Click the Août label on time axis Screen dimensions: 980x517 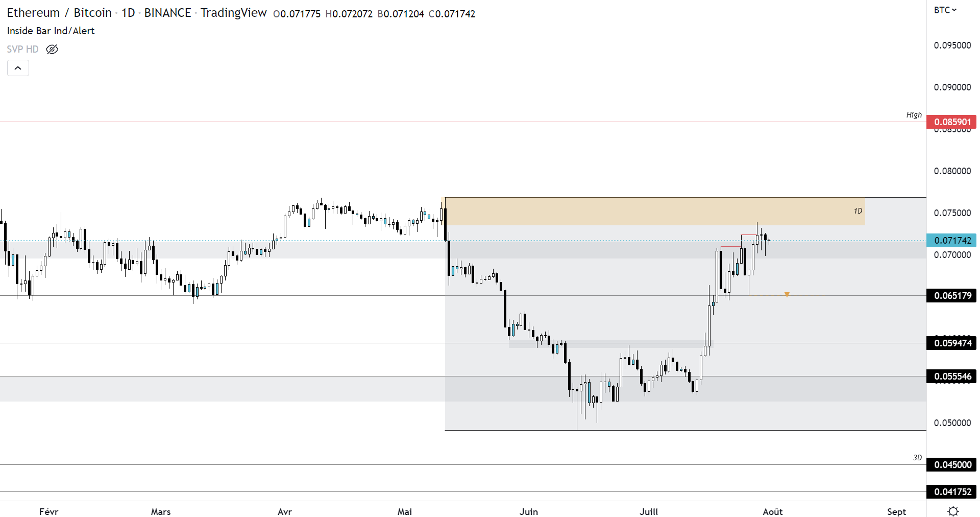[773, 511]
